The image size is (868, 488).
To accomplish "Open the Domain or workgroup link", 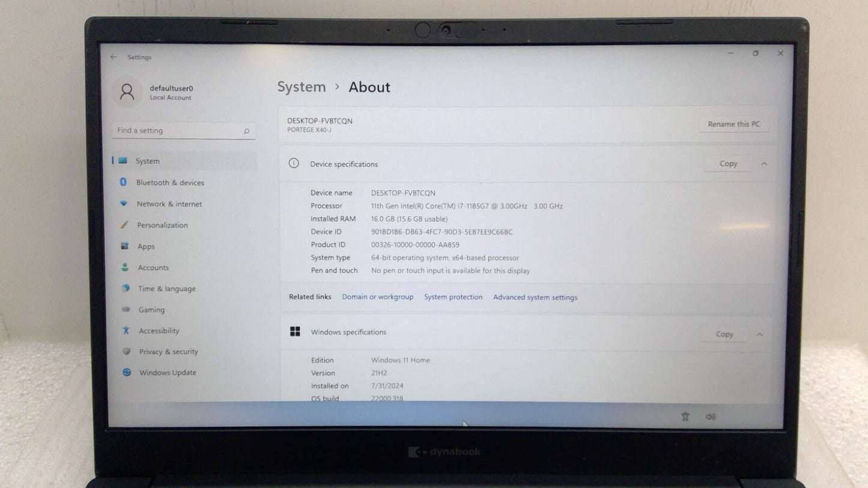I will (x=378, y=297).
